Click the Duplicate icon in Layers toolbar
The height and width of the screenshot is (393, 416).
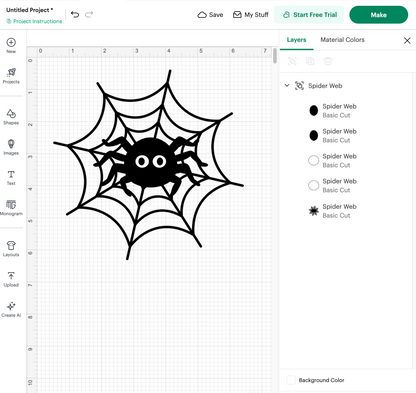pos(310,61)
